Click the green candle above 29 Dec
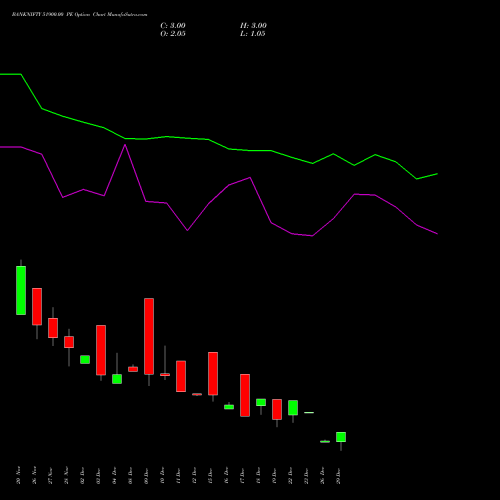The height and width of the screenshot is (500, 500). (x=341, y=437)
